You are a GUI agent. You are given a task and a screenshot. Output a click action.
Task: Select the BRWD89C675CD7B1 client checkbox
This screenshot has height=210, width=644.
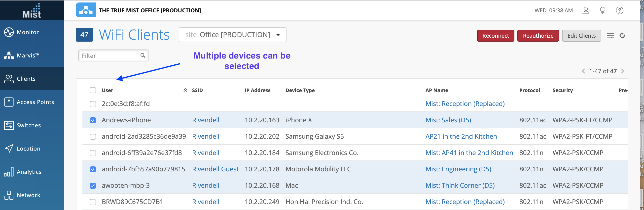(93, 202)
